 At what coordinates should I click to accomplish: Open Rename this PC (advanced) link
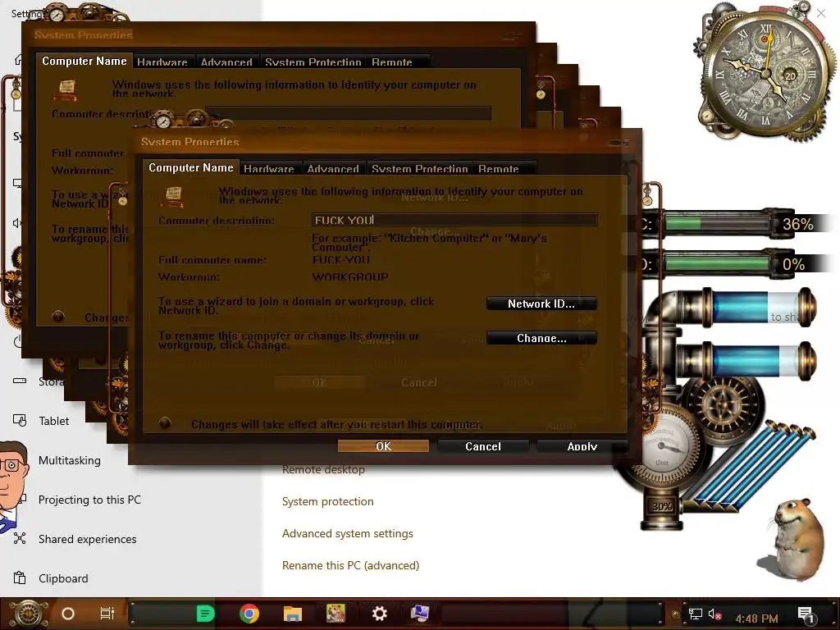pos(351,565)
